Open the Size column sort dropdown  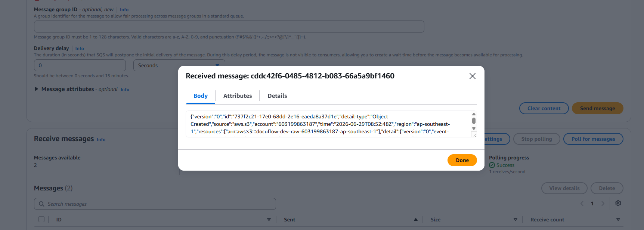(x=515, y=220)
